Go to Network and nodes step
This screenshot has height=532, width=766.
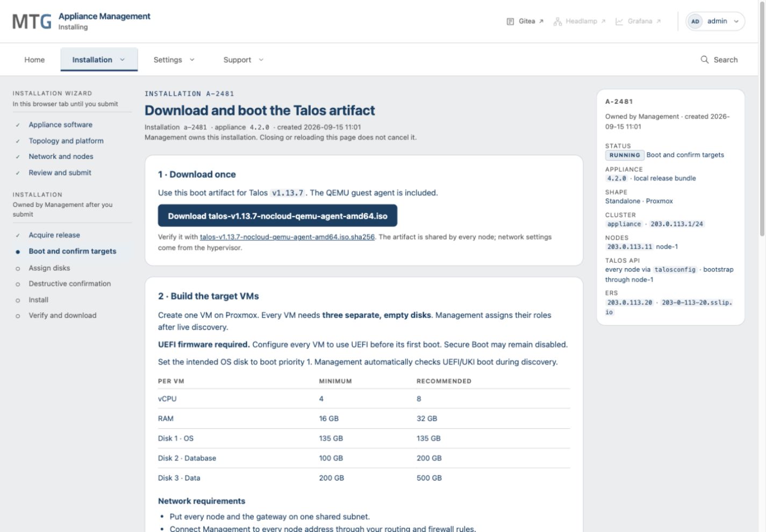[61, 156]
